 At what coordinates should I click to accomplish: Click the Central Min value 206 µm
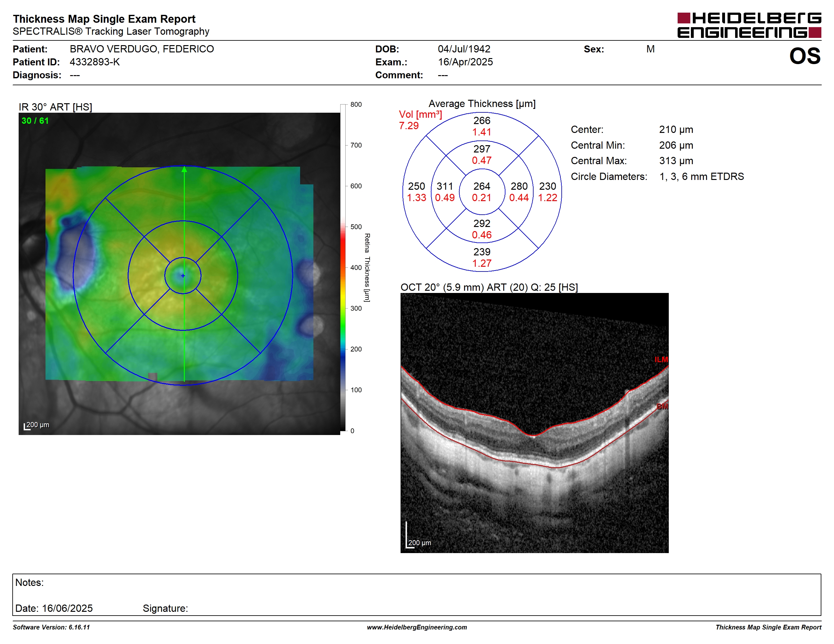(676, 145)
